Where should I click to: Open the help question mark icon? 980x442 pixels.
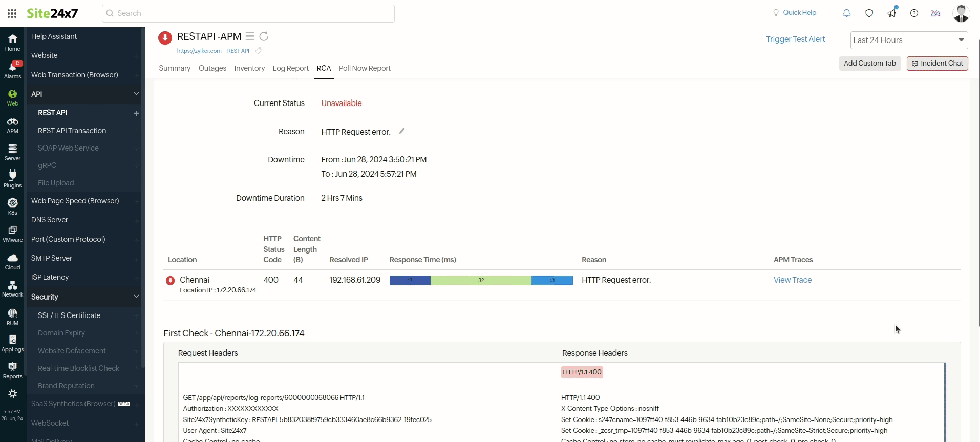[x=914, y=13]
